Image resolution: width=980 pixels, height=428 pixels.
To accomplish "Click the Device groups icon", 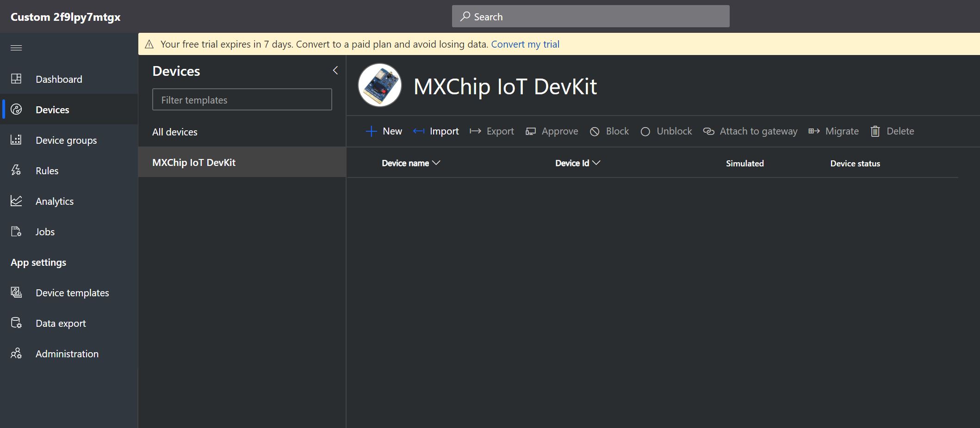I will 16,140.
